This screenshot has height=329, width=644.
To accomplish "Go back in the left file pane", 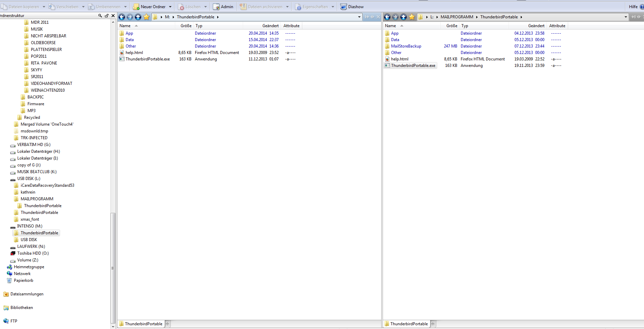I will click(x=122, y=17).
